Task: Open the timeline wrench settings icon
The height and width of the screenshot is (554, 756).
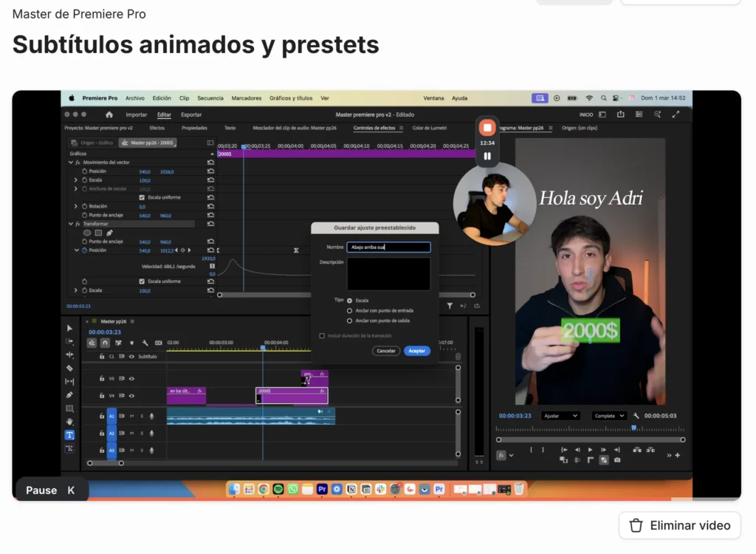Action: coord(145,343)
